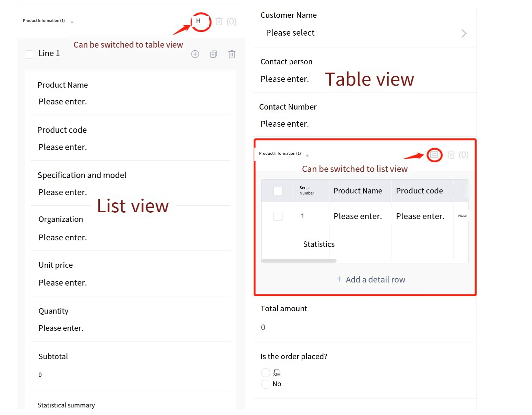
Task: Choose the No radio option
Action: tap(265, 384)
